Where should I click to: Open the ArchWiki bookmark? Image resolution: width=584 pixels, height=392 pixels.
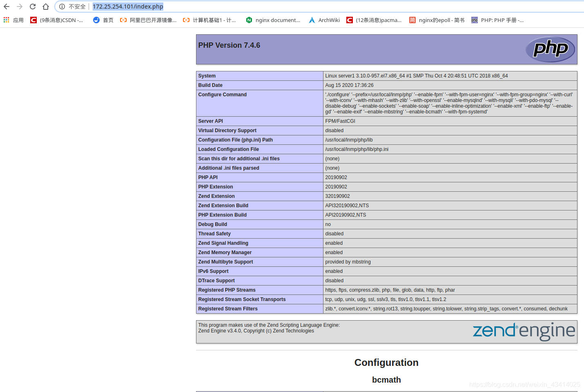[324, 20]
